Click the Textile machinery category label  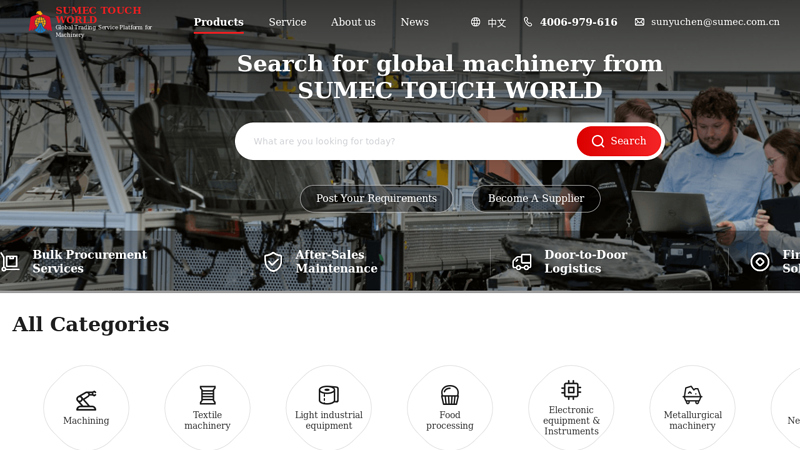[x=207, y=420]
